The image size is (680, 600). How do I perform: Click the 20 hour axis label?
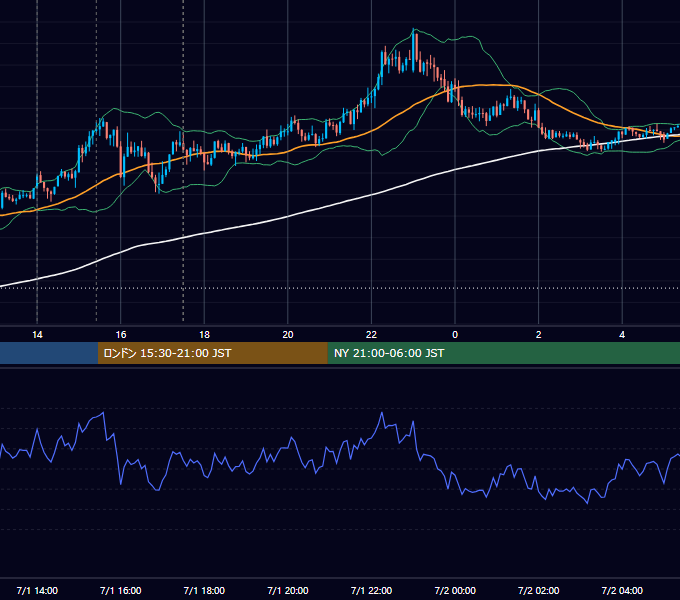pyautogui.click(x=288, y=335)
